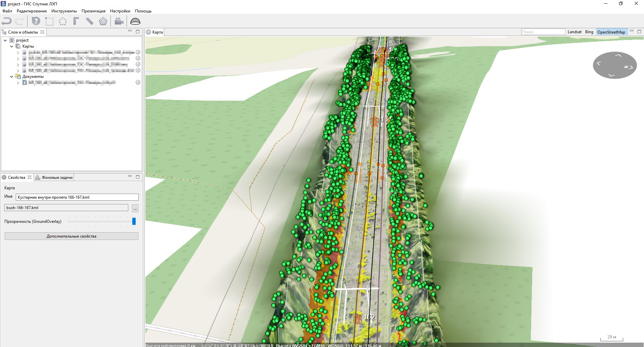Image resolution: width=644 pixels, height=347 pixels.
Task: Maximize the Карта map panel
Action: [639, 32]
